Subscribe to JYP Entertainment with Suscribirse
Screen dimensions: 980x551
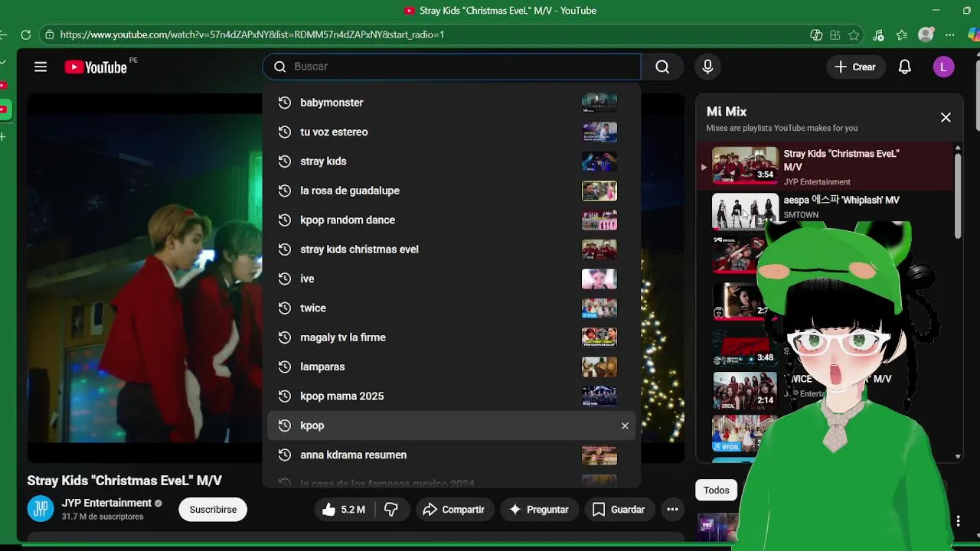click(213, 509)
